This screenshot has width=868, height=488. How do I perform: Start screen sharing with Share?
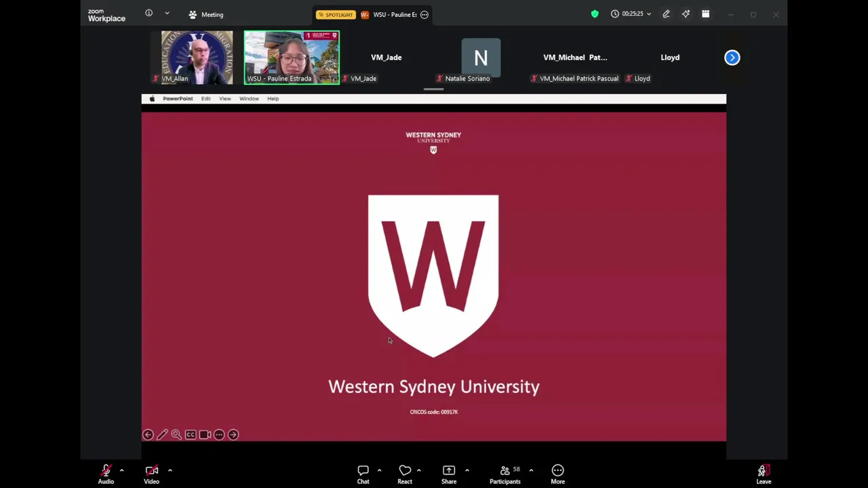449,474
